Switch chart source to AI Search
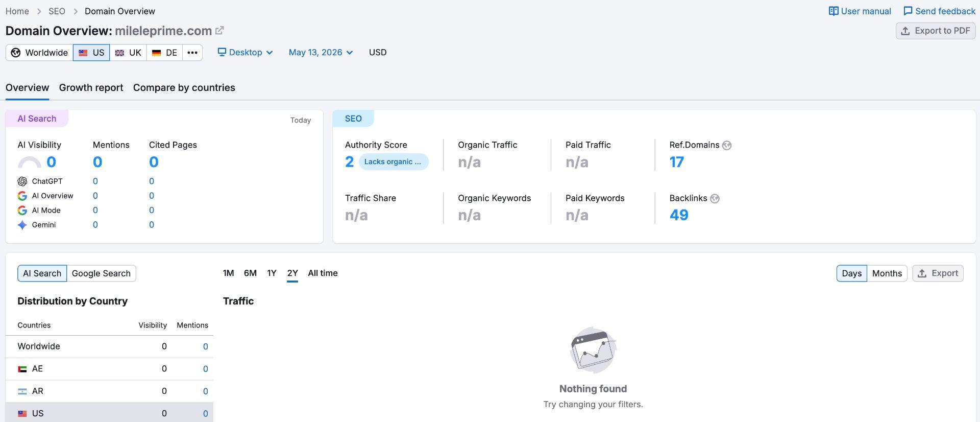This screenshot has height=422, width=980. point(42,273)
